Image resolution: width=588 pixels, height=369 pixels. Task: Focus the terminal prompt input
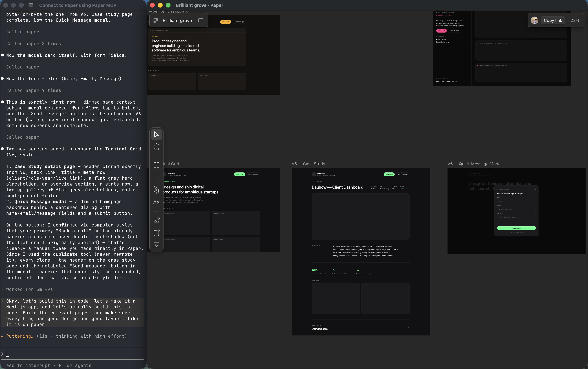72,354
